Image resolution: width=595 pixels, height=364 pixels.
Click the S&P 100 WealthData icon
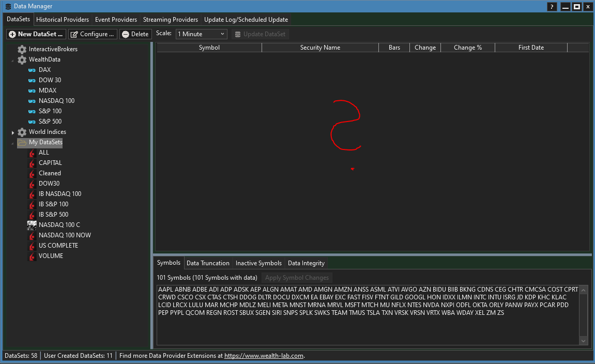click(32, 111)
